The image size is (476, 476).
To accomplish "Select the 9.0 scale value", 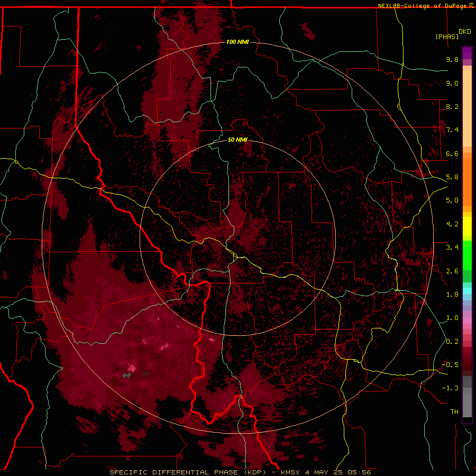I will click(x=452, y=83).
